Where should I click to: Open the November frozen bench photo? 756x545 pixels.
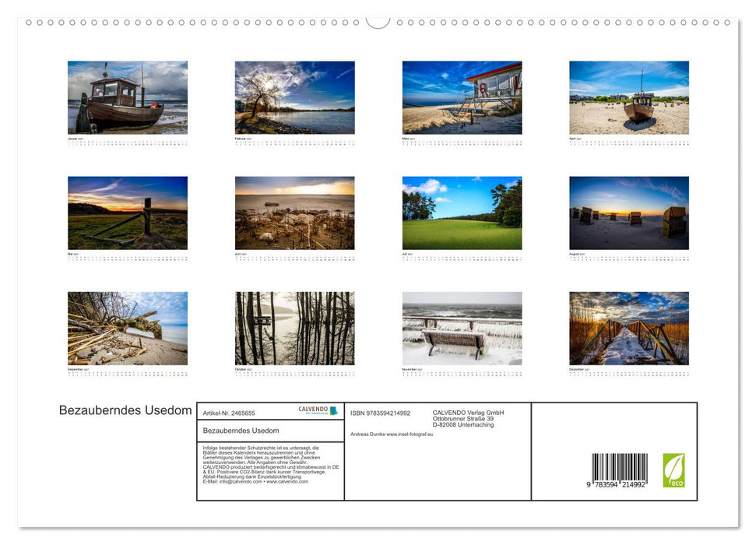pos(462,328)
